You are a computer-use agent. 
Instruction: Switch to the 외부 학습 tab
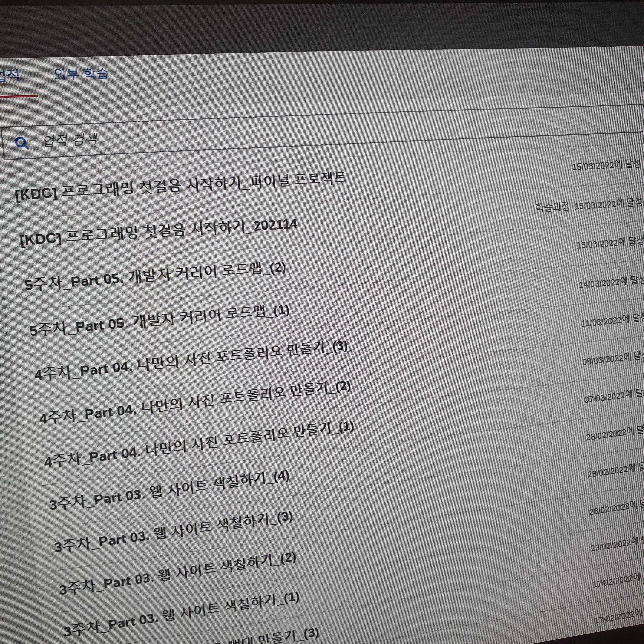point(81,74)
